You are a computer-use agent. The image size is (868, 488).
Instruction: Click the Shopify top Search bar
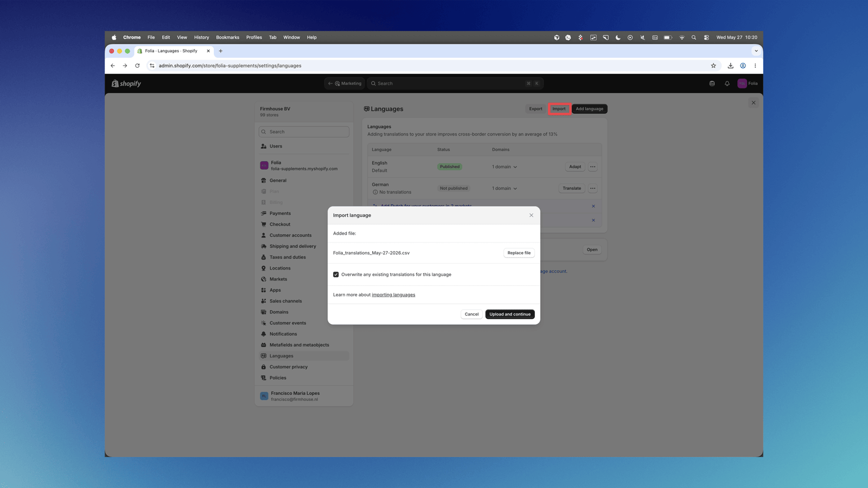(455, 84)
